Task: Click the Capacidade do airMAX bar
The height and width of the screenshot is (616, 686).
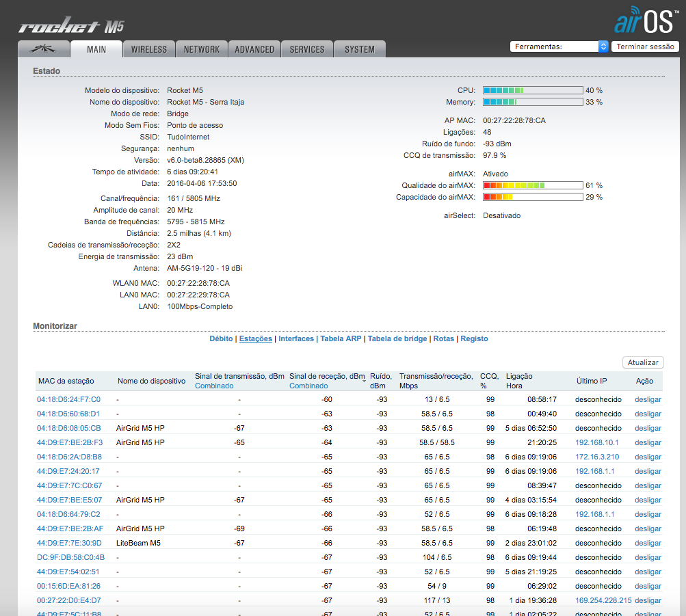Action: click(533, 197)
